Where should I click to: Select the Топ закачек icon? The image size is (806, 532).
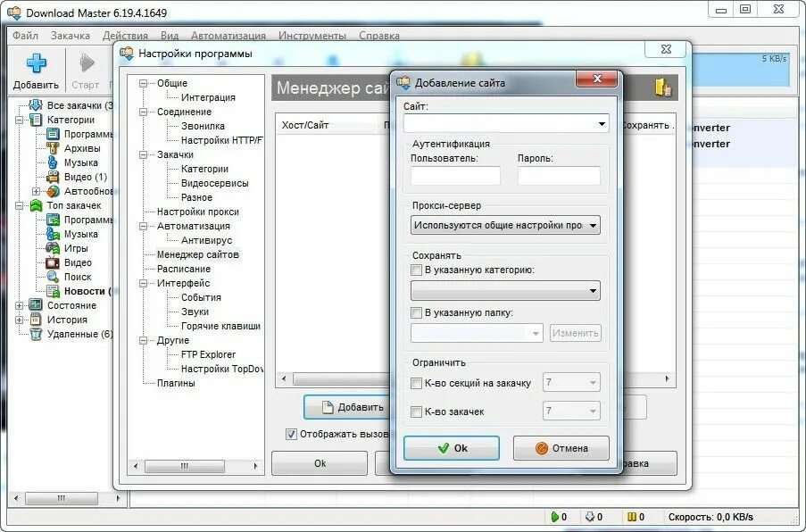pos(36,205)
